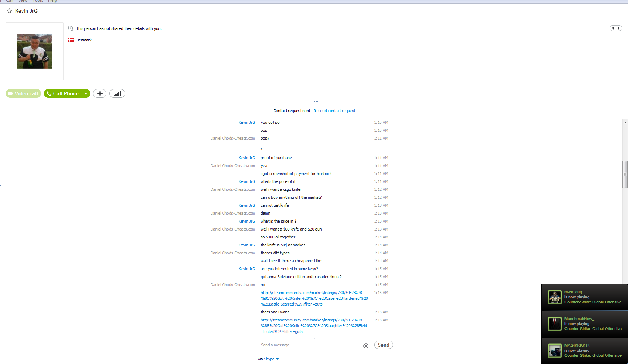Call Phone button for Kevin JrG
The image size is (628, 364).
(x=63, y=93)
